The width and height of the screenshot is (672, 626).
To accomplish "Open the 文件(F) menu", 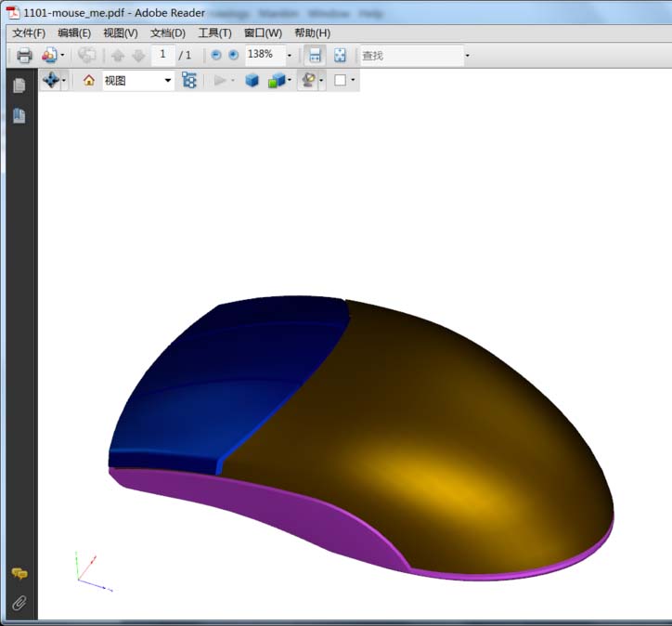I will [x=29, y=33].
